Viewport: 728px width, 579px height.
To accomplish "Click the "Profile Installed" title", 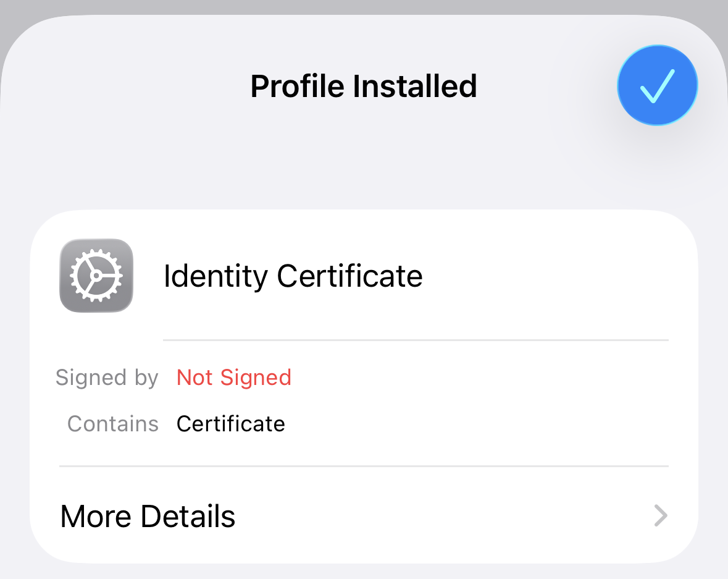I will pos(364,86).
